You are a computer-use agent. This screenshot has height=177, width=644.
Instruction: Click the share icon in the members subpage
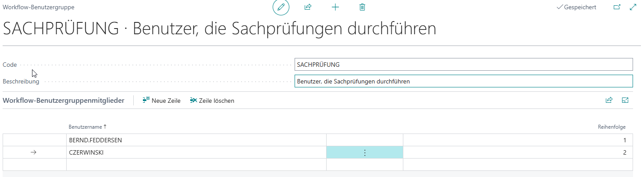coord(609,100)
